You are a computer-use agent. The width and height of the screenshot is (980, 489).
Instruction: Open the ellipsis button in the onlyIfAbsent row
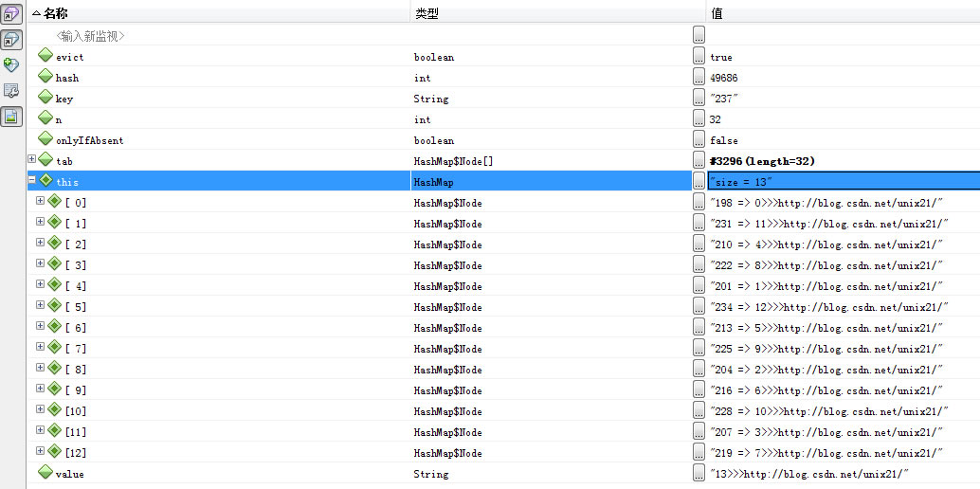(699, 139)
